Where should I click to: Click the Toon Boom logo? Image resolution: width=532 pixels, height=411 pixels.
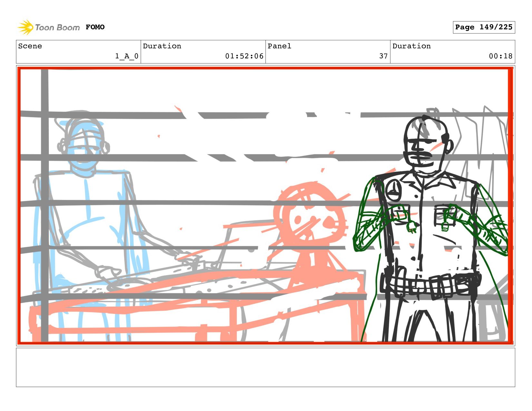[x=48, y=27]
